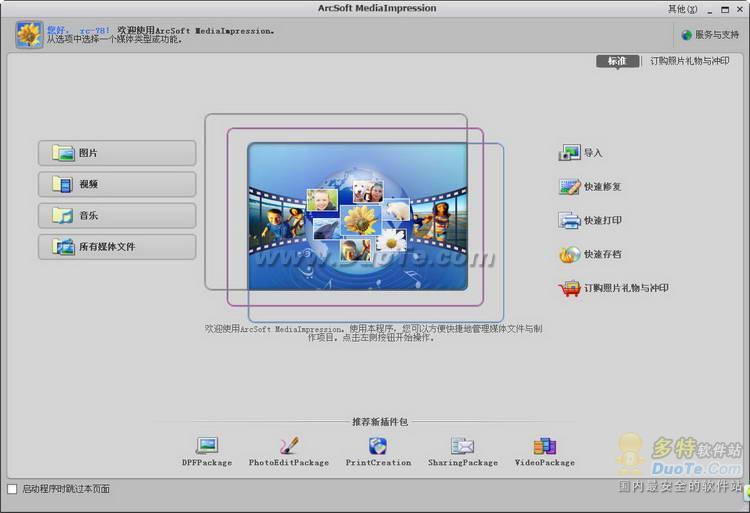Image resolution: width=750 pixels, height=513 pixels.
Task: Open the 其他(X) menu
Action: pos(683,9)
